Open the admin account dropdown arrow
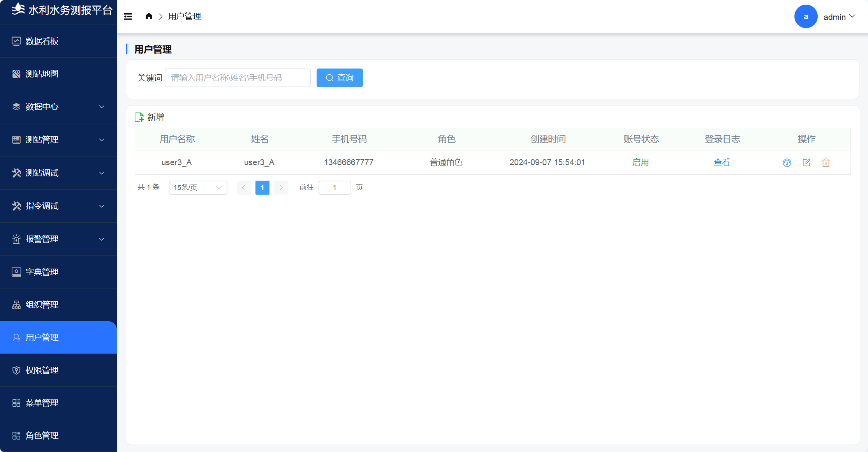The width and height of the screenshot is (868, 452). (852, 16)
